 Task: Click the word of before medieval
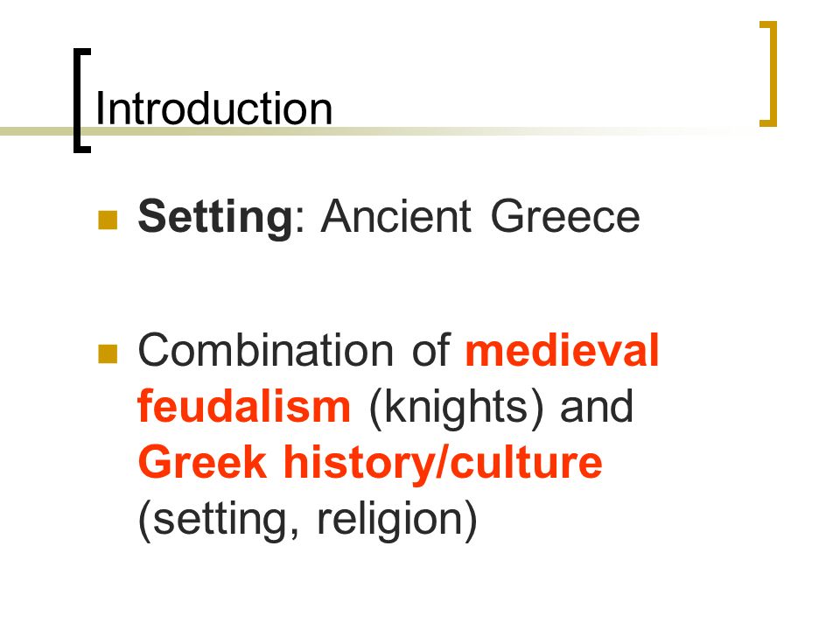431,350
